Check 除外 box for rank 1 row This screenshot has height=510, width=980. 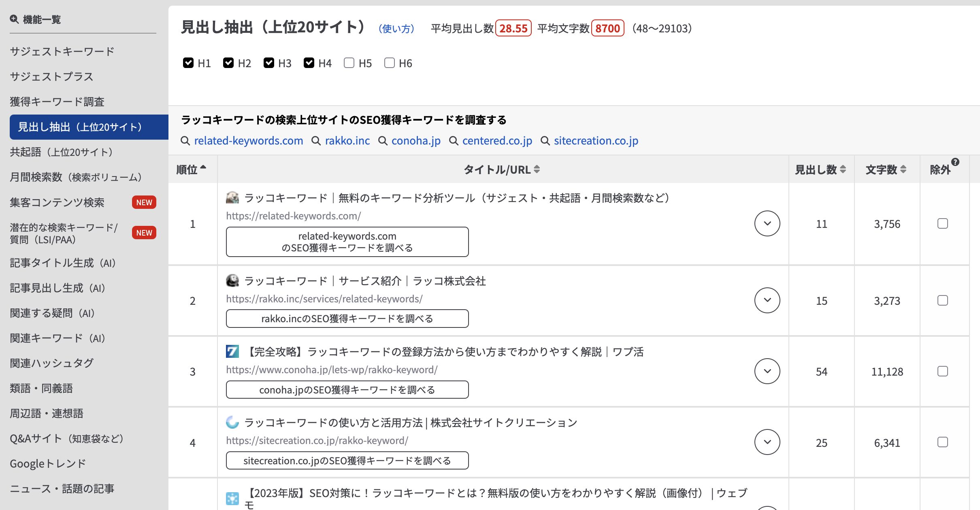click(943, 223)
